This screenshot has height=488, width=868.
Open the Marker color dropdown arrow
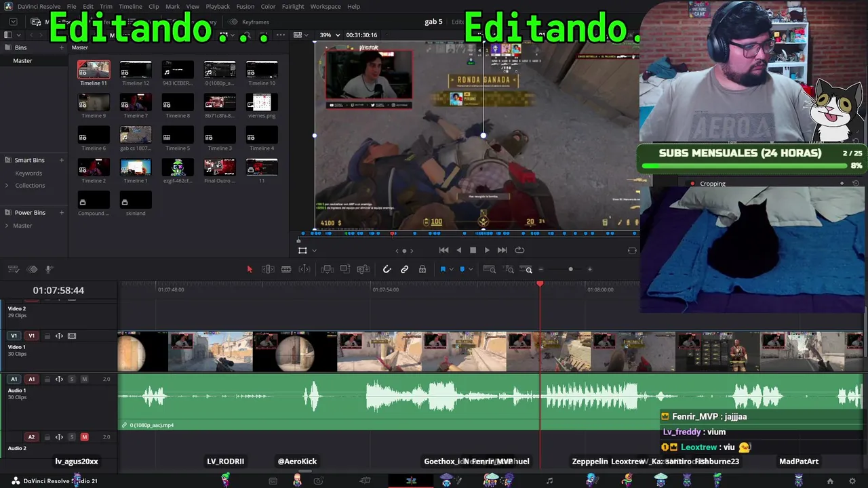coord(471,270)
